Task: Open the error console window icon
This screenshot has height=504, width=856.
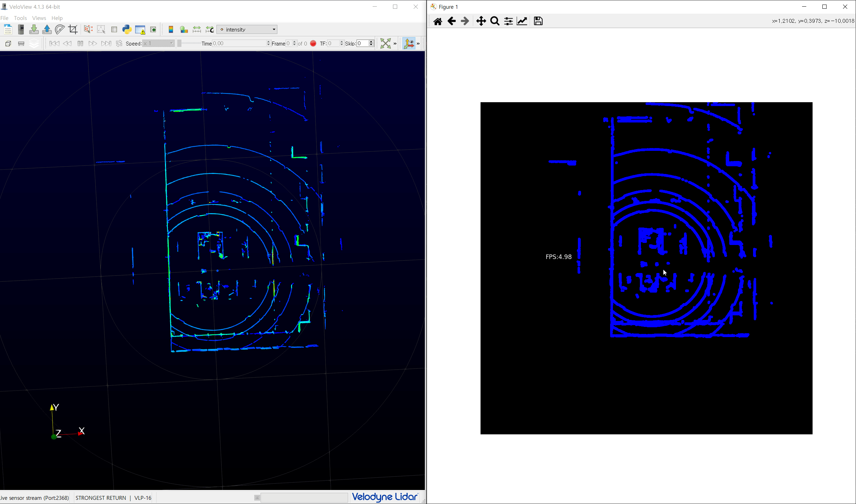Action: pos(140,30)
